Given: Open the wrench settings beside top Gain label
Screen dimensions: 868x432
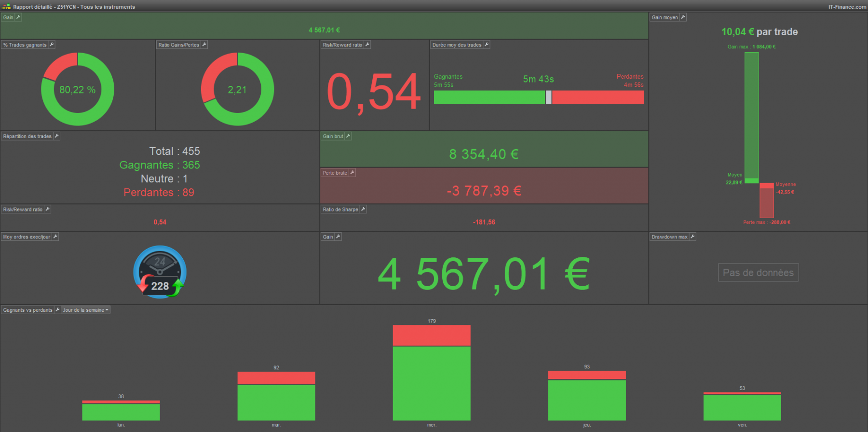Looking at the screenshot, I should pos(18,17).
